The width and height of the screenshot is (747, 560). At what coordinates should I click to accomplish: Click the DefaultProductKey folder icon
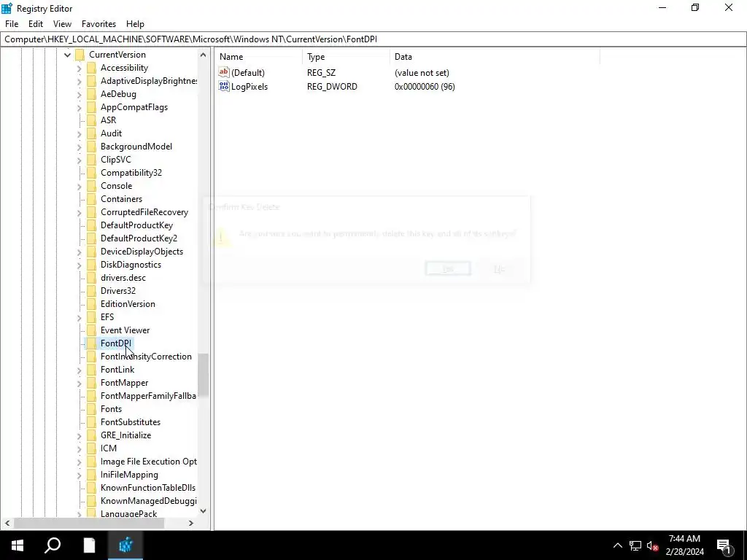pos(91,225)
